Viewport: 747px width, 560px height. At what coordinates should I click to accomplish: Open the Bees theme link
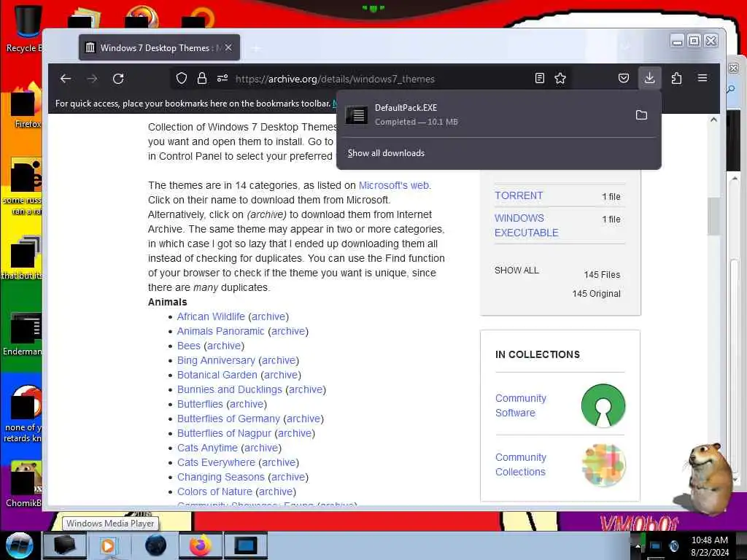[x=189, y=346]
